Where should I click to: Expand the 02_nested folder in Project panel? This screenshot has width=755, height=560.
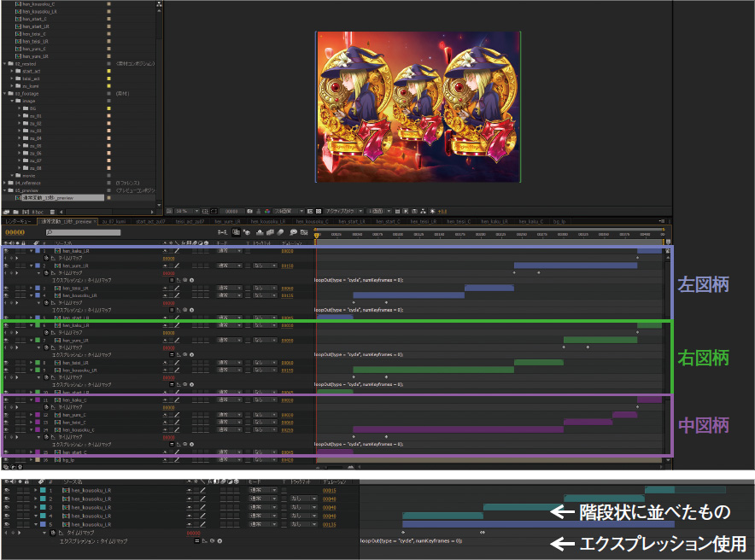pyautogui.click(x=5, y=63)
